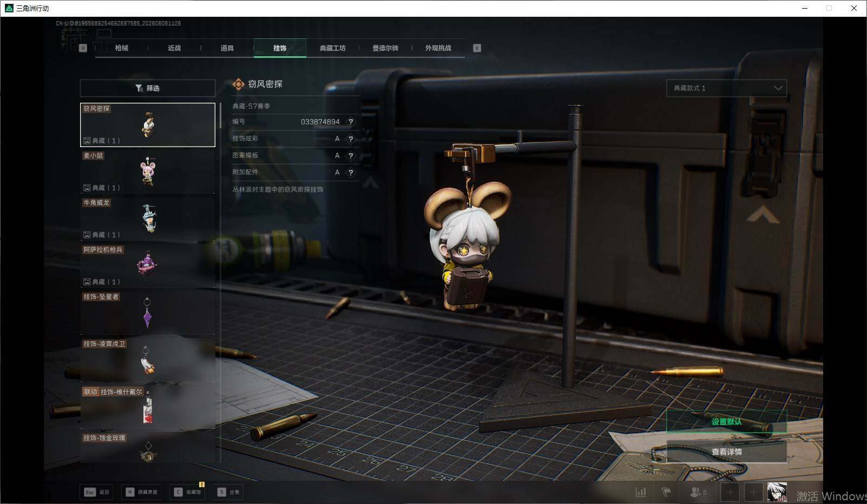This screenshot has width=867, height=504.
Task: Click the mouse charm 3D preview model
Action: point(467,246)
